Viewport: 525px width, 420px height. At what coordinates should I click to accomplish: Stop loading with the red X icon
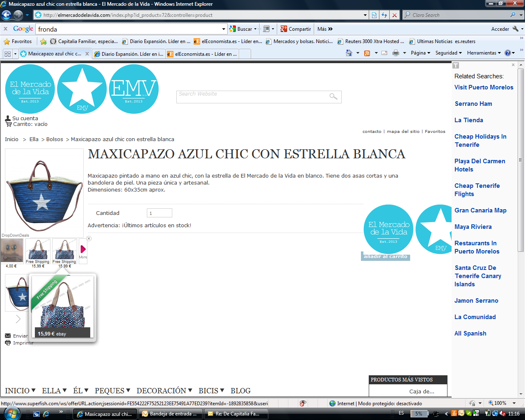pos(395,15)
